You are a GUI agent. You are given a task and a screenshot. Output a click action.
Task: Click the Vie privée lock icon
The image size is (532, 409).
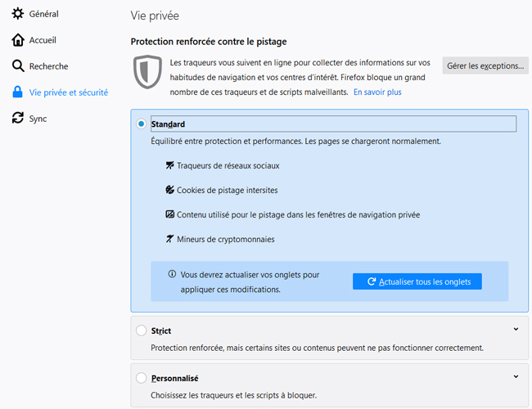[18, 92]
